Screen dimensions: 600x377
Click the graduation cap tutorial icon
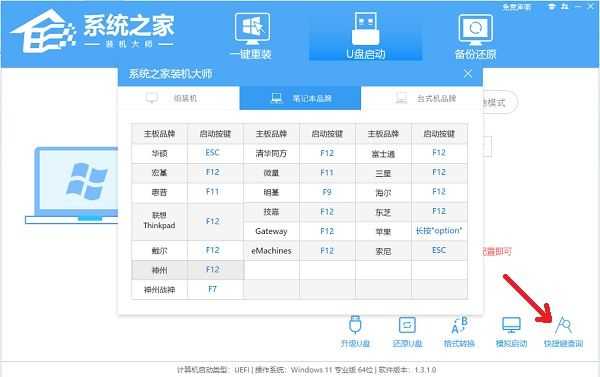(551, 7)
